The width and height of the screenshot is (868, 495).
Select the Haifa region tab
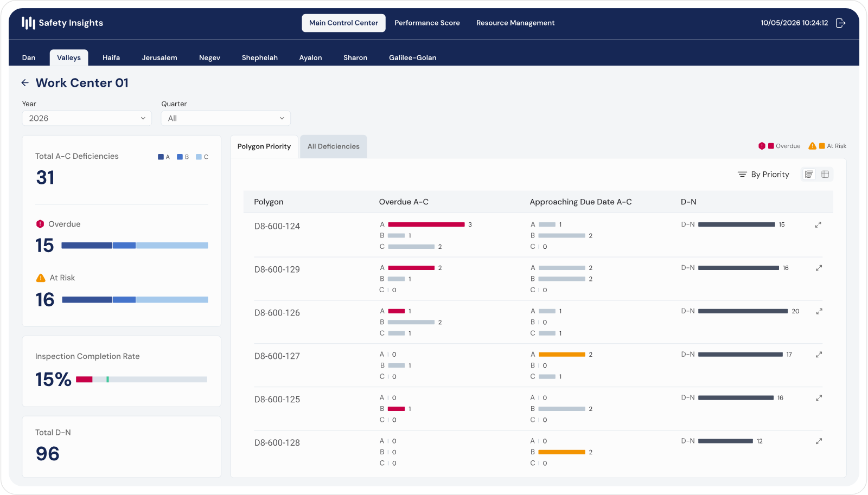pos(111,57)
